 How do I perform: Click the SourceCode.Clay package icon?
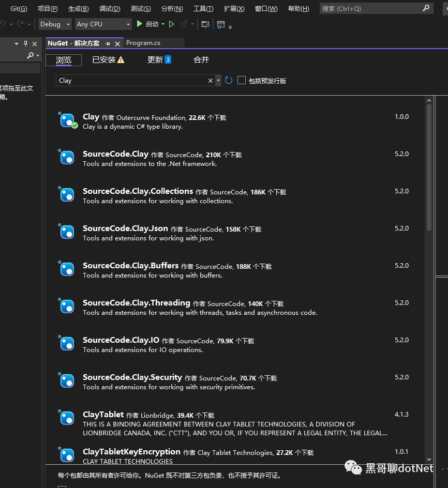(66, 157)
